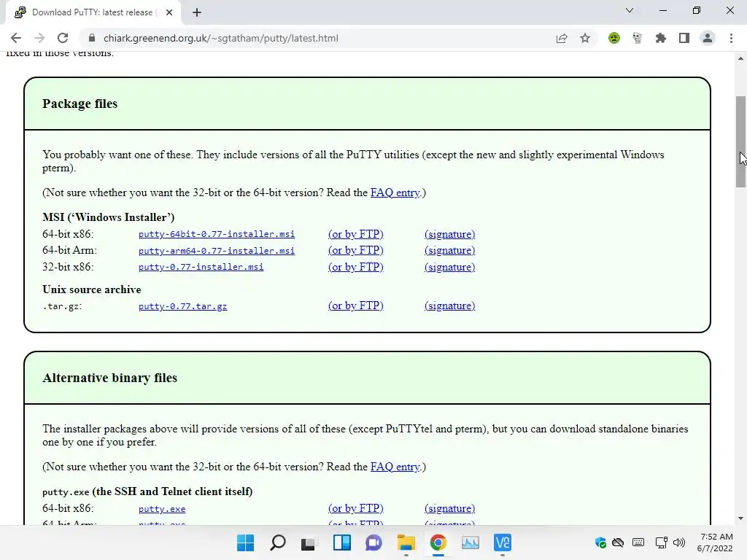
Task: Share this page using share icon
Action: 562,38
